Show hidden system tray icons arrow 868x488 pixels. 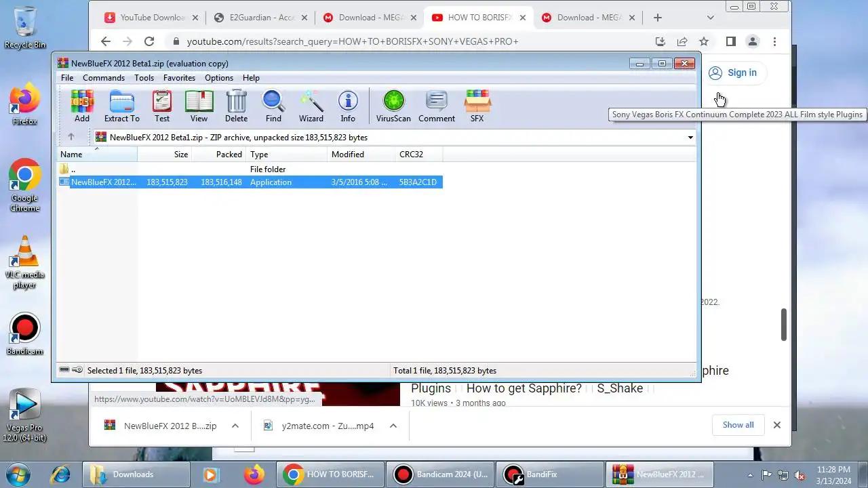pos(750,475)
